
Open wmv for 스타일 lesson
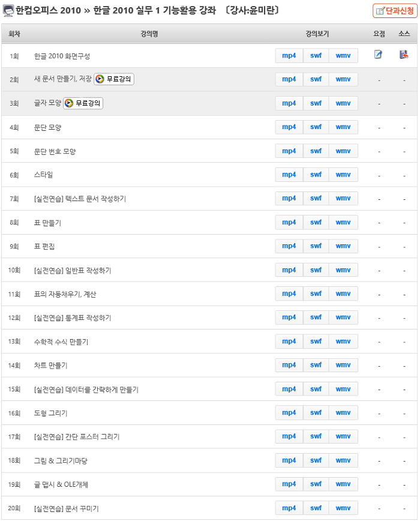pos(343,175)
